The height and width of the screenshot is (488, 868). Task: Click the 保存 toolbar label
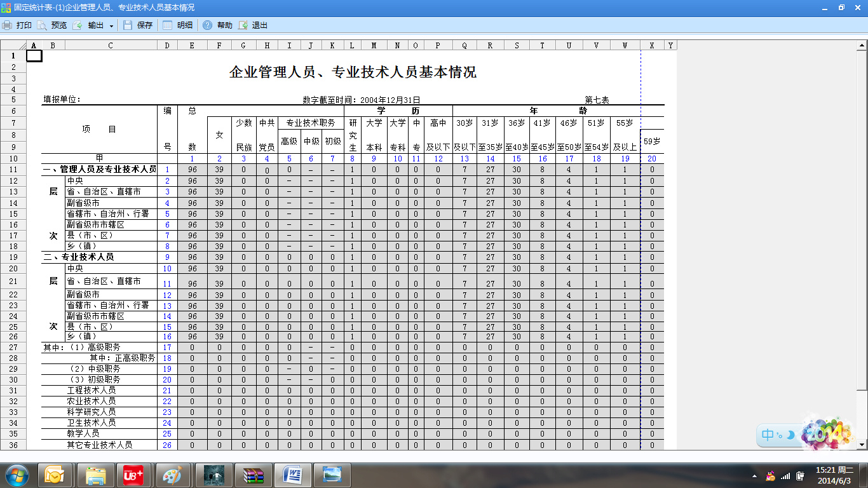[145, 25]
